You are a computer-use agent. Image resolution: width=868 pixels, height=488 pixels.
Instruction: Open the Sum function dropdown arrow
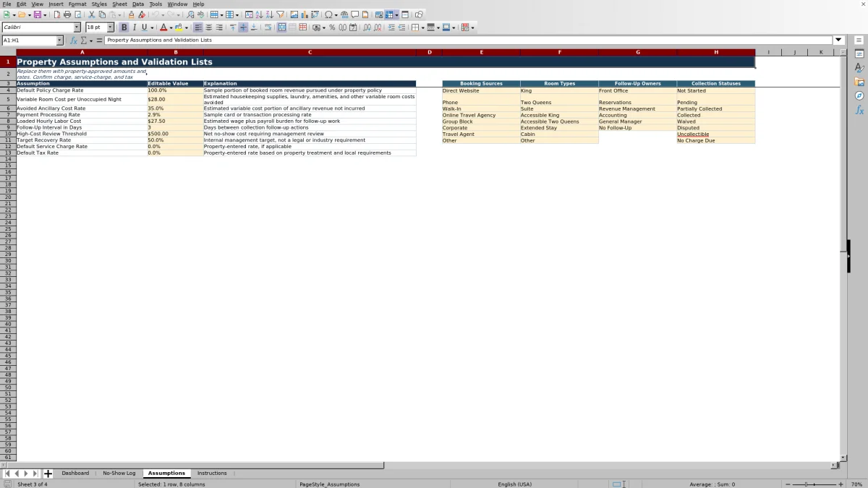point(90,40)
